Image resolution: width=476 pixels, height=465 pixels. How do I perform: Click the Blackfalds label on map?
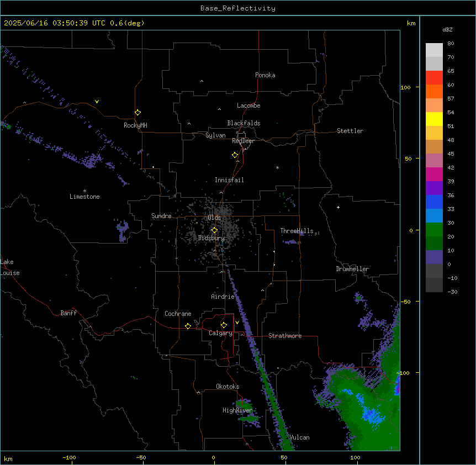tap(244, 123)
